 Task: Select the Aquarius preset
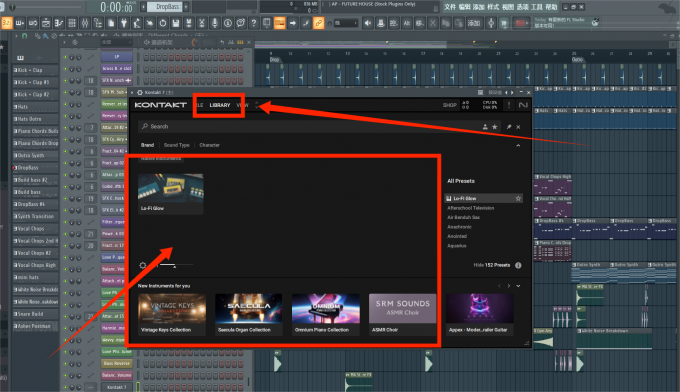point(457,246)
